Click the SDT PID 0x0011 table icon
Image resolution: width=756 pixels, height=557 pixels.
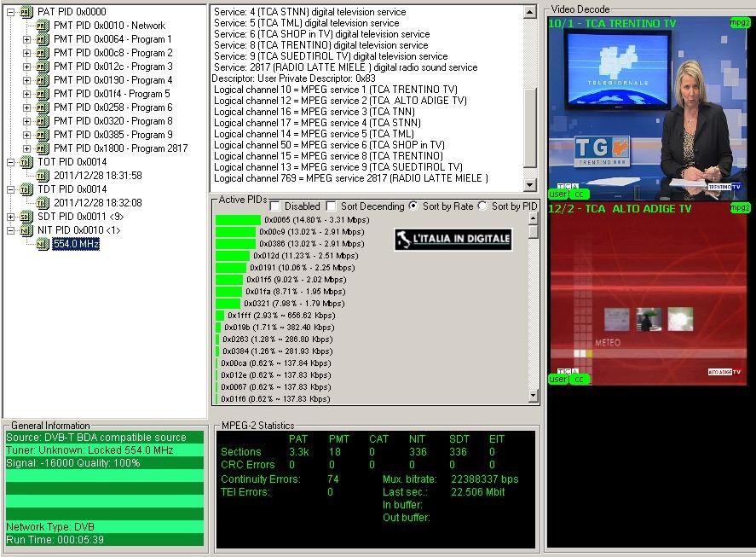click(26, 217)
